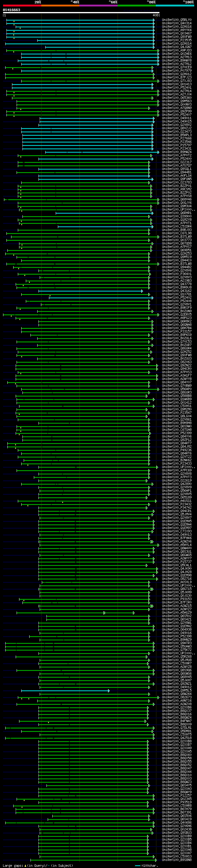Select the UniRef100_B9S8N8 label
The width and height of the screenshot is (197, 868).
pos(177,860)
